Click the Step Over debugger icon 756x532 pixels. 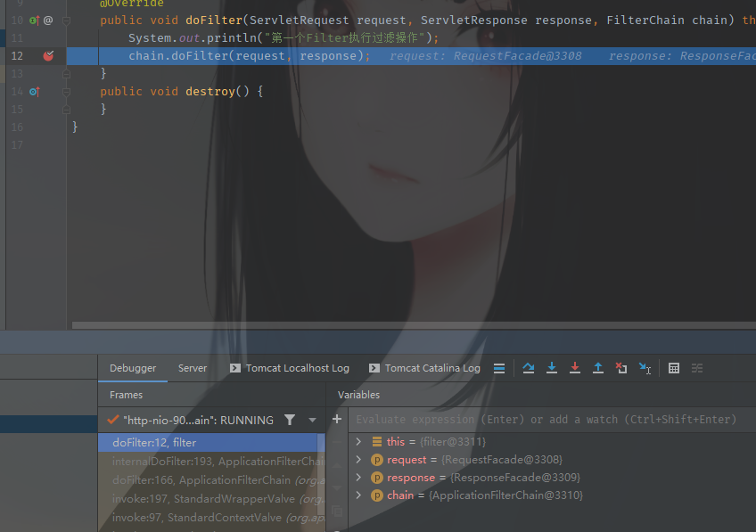click(x=529, y=369)
